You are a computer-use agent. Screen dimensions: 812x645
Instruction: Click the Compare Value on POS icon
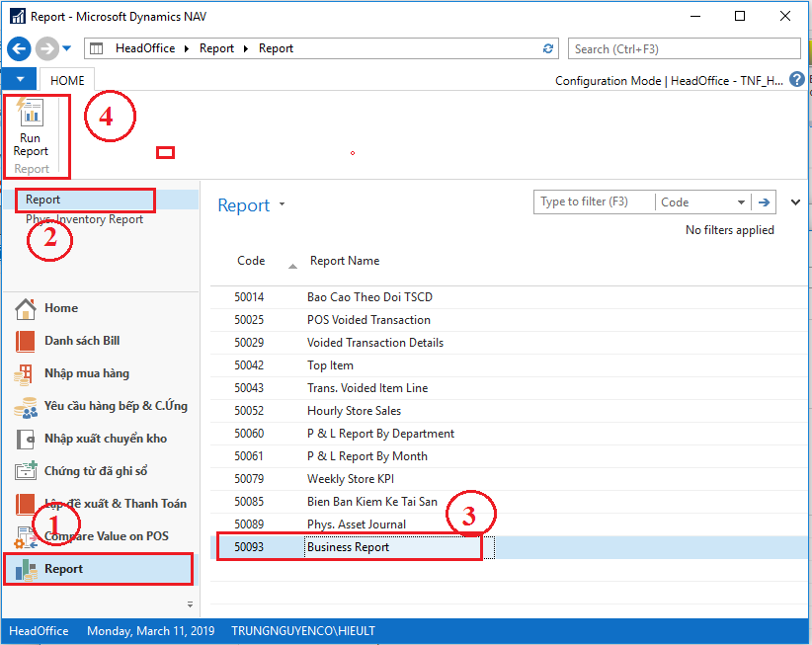tap(26, 537)
